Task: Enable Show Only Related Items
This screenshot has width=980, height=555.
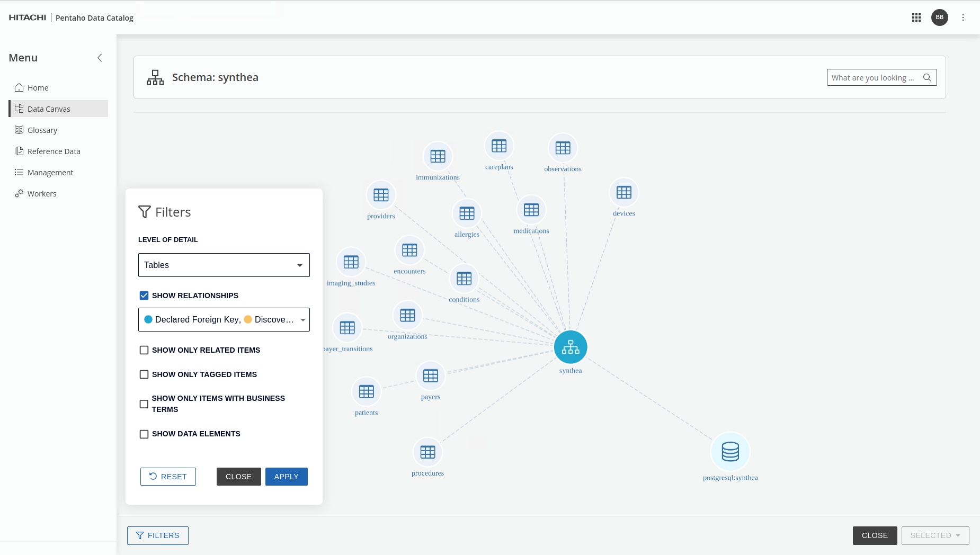Action: click(144, 350)
